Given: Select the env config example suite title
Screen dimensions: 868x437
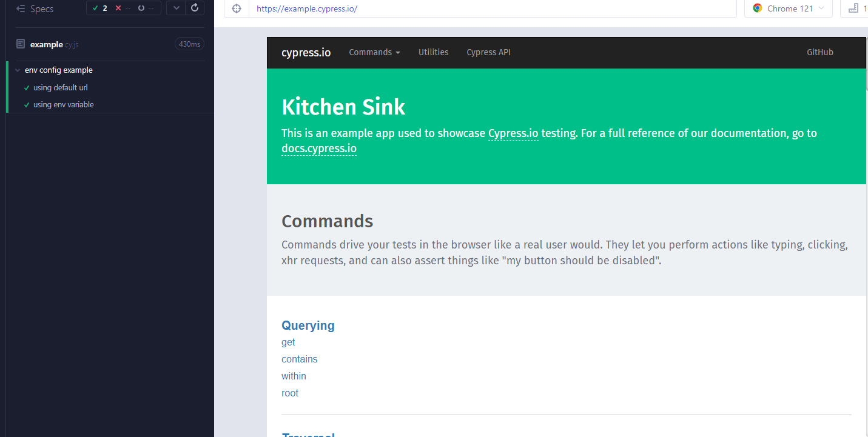Looking at the screenshot, I should 59,70.
